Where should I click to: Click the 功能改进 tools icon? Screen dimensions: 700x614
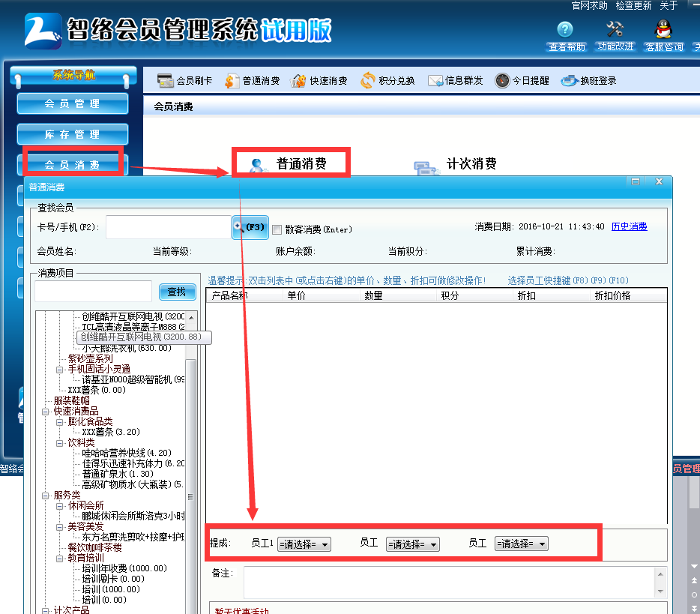tap(615, 34)
